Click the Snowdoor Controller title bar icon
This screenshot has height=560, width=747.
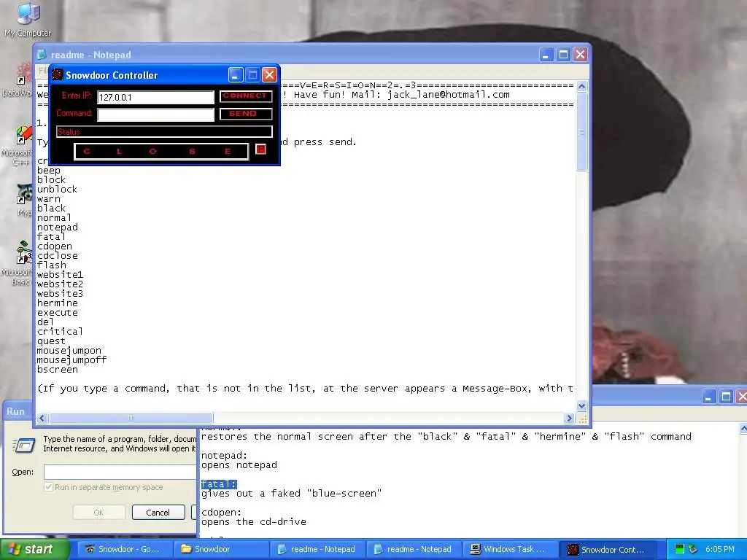(58, 75)
